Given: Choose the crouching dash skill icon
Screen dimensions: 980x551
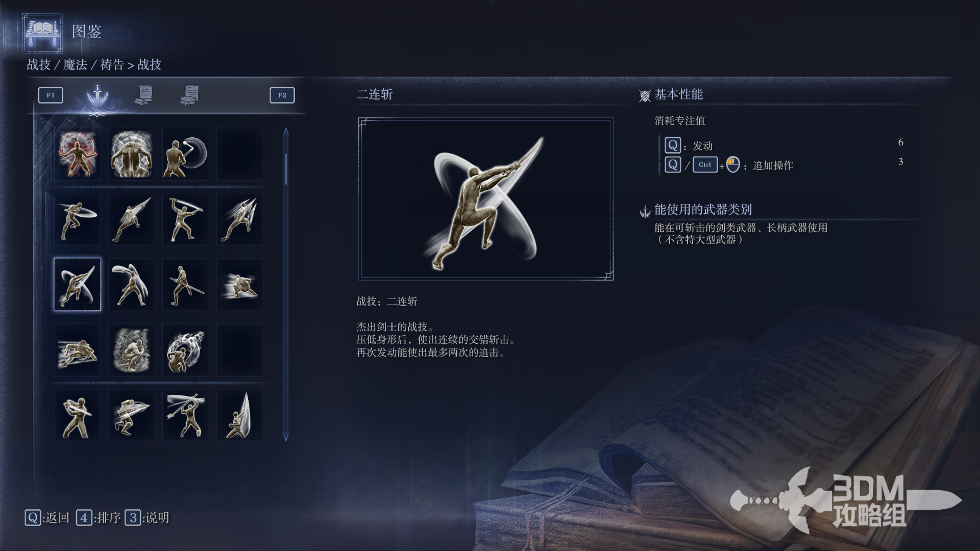Looking at the screenshot, I should click(240, 284).
